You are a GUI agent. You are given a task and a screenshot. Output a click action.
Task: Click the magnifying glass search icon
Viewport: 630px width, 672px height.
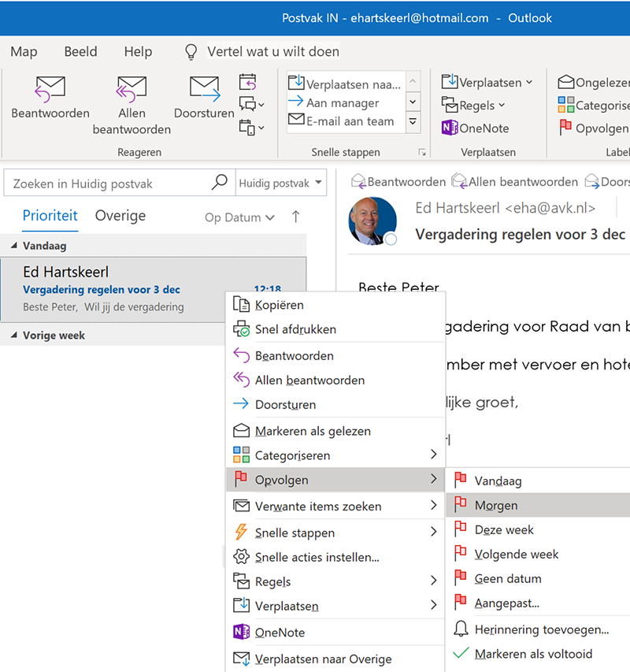(219, 183)
